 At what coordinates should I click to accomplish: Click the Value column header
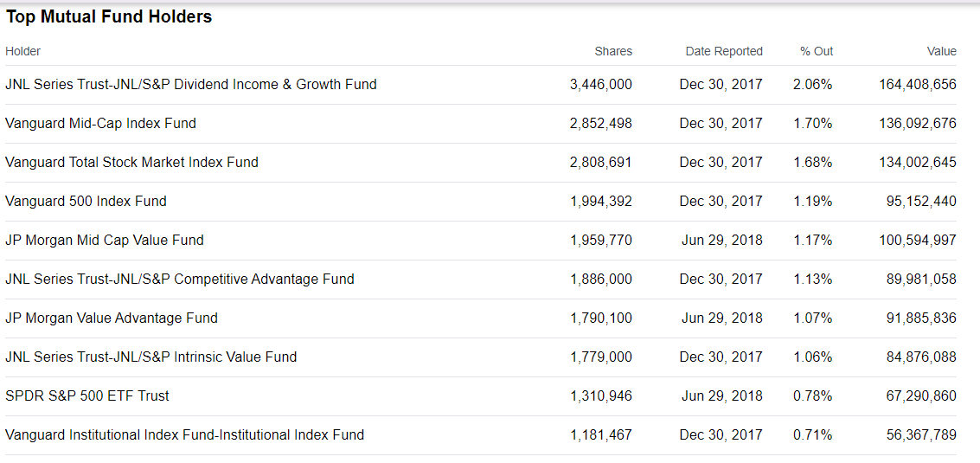[x=941, y=51]
